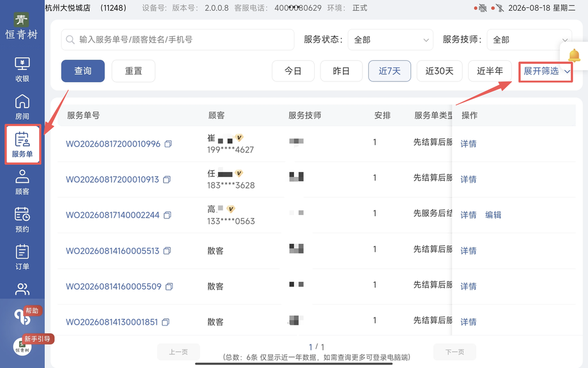Viewport: 588px width, 368px height.
Task: Click the 操作 column header
Action: 470,115
